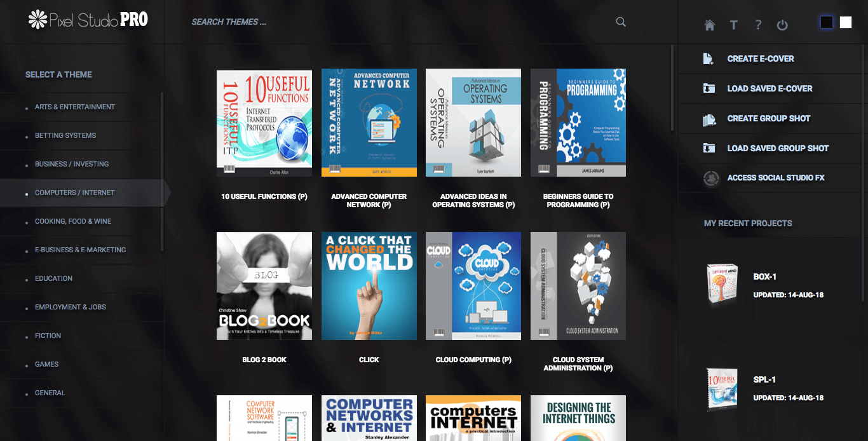Click the "10 USEFUL FUNCTIONS (P)" title
This screenshot has width=868, height=441.
click(264, 196)
